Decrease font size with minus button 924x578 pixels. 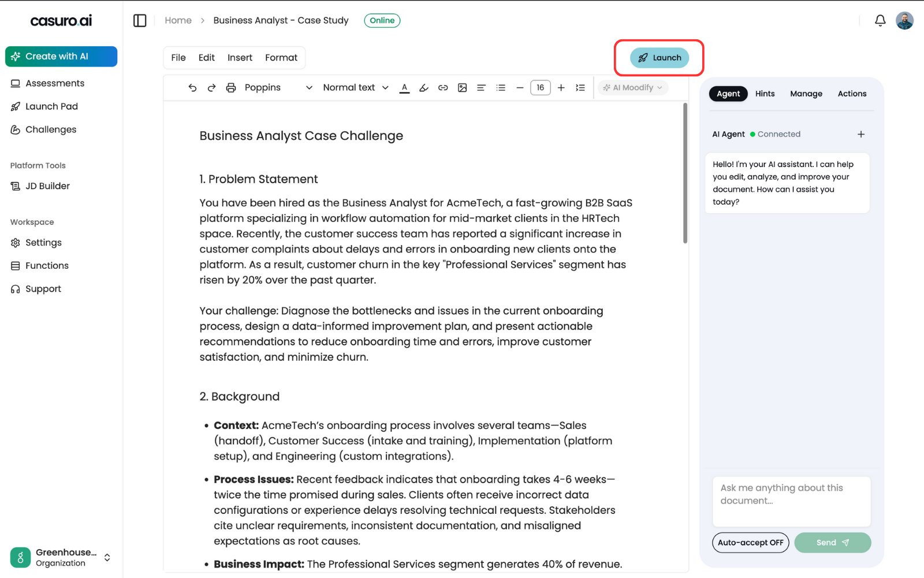[520, 88]
